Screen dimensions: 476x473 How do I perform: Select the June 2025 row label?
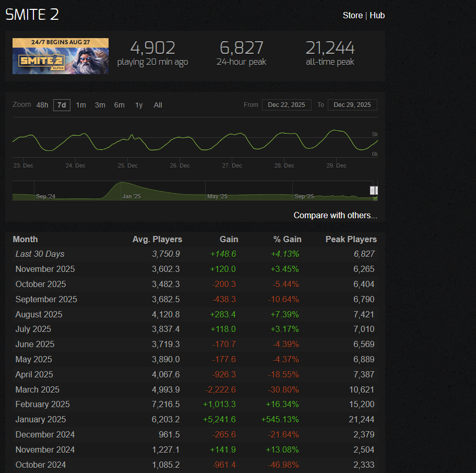[34, 344]
